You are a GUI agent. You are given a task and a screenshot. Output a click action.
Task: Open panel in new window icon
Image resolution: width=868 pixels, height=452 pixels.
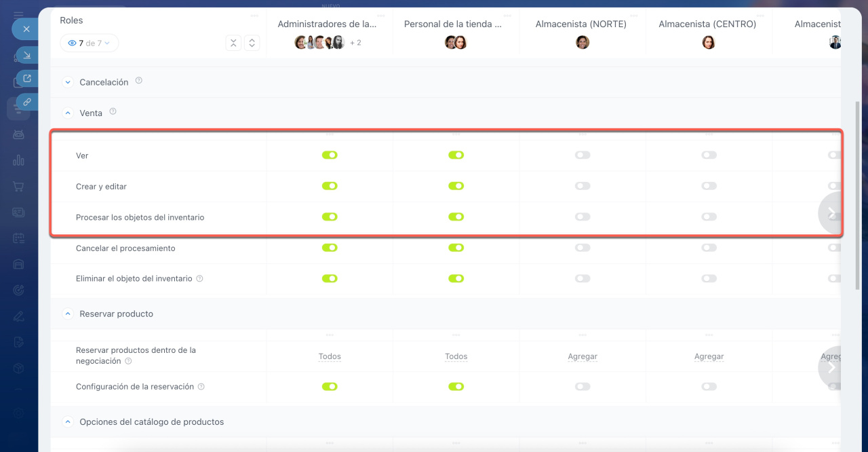click(x=26, y=78)
